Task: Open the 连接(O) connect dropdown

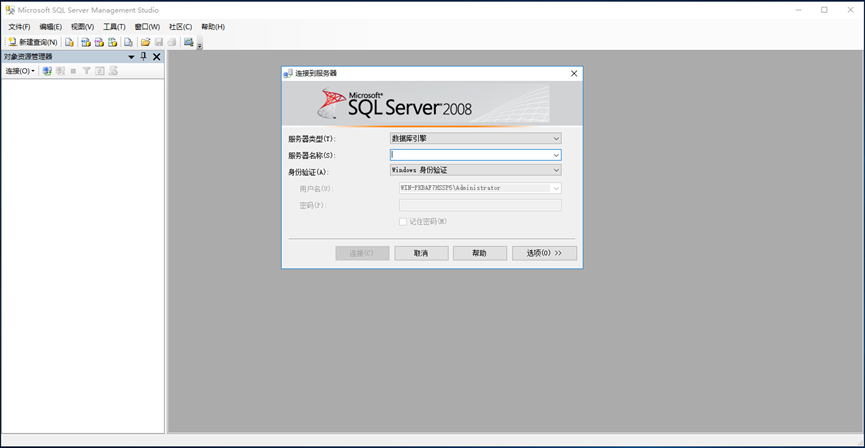Action: [20, 71]
